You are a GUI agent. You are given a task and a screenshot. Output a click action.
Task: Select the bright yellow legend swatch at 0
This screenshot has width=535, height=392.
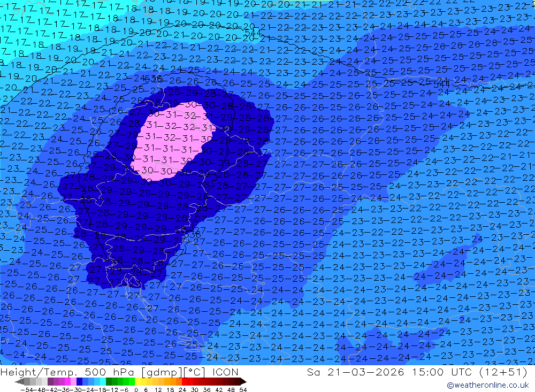click(x=137, y=382)
